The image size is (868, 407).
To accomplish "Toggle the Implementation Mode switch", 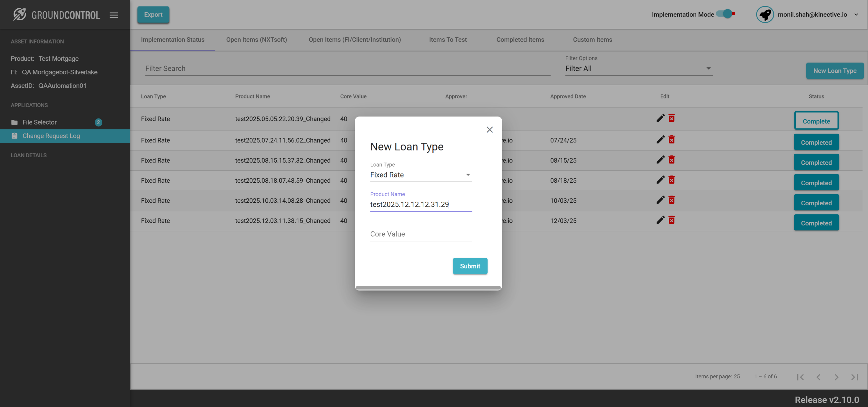I will pyautogui.click(x=726, y=14).
